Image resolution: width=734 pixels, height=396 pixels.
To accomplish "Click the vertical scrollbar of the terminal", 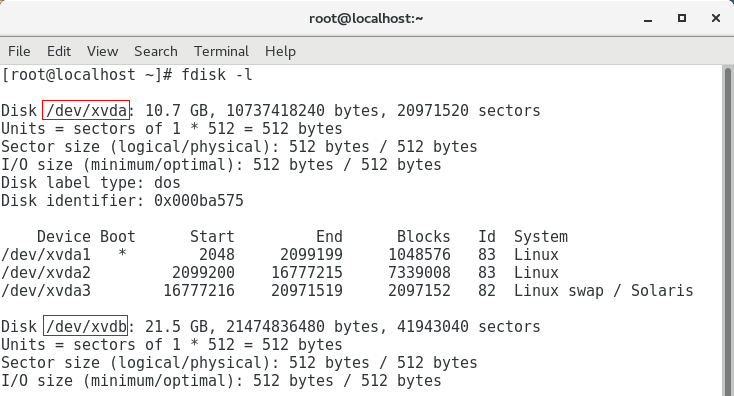I will 728,230.
